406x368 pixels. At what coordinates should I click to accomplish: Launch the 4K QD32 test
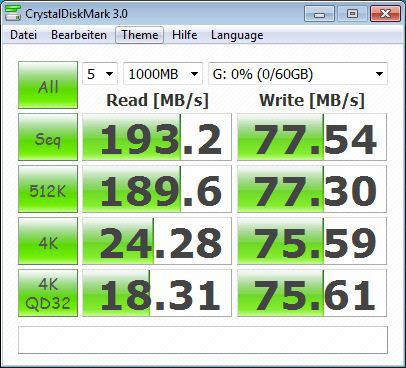(x=48, y=293)
